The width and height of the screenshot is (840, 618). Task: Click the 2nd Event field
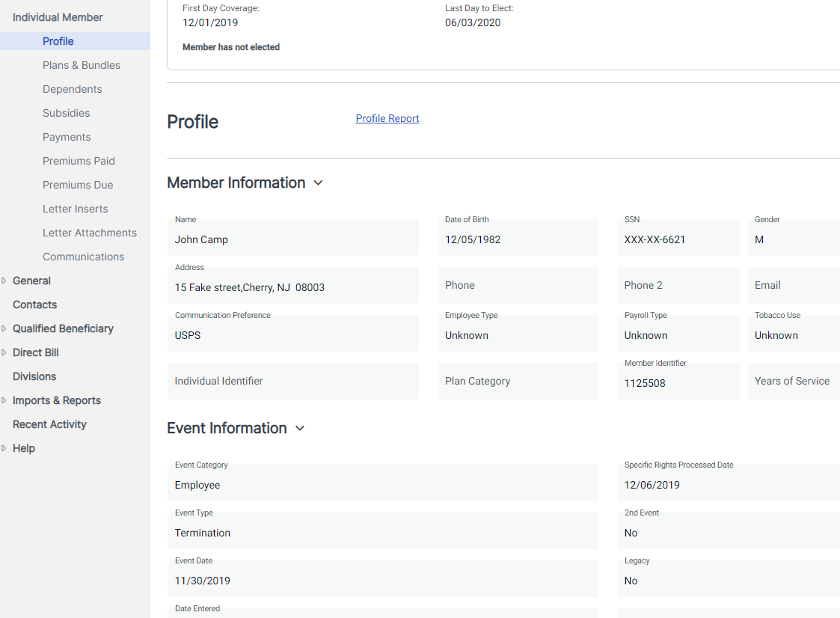click(729, 530)
